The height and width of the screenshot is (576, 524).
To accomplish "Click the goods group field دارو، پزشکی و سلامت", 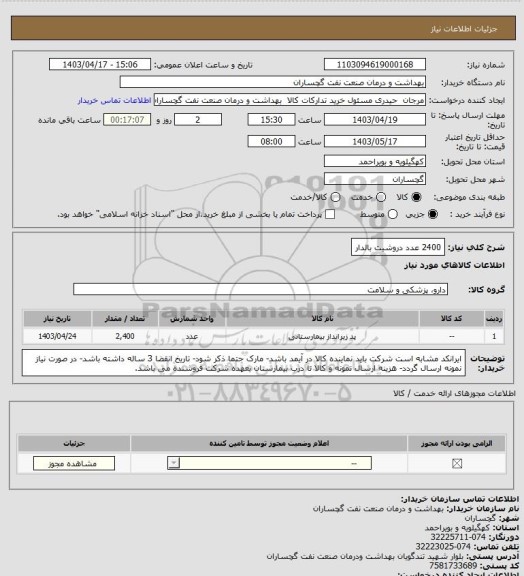I will 260,289.
